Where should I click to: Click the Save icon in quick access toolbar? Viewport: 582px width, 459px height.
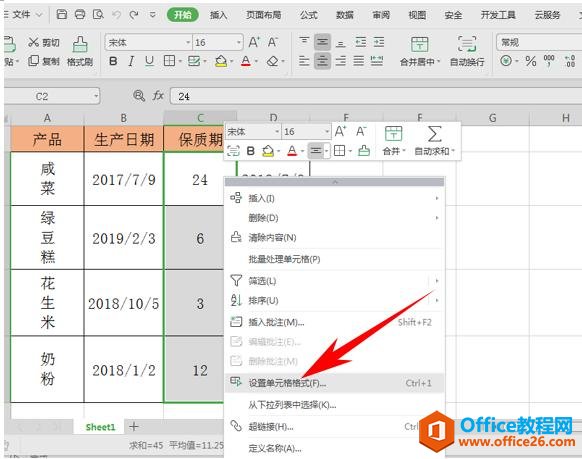click(62, 14)
